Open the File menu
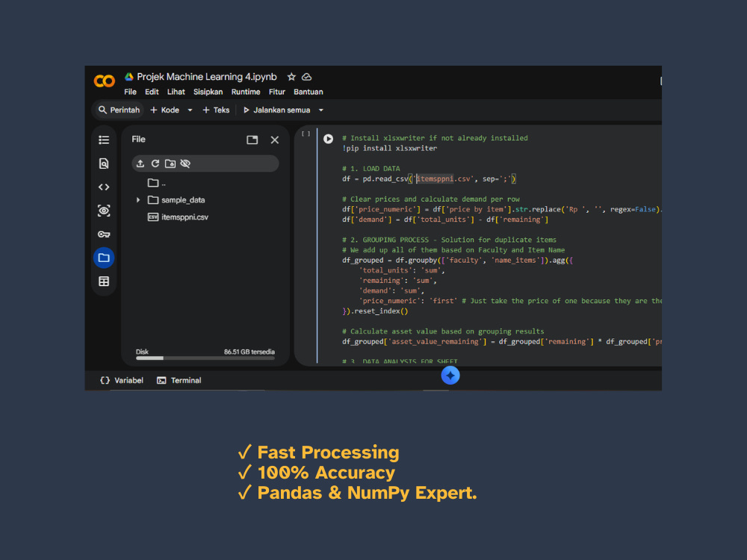Image resolution: width=747 pixels, height=560 pixels. [130, 92]
